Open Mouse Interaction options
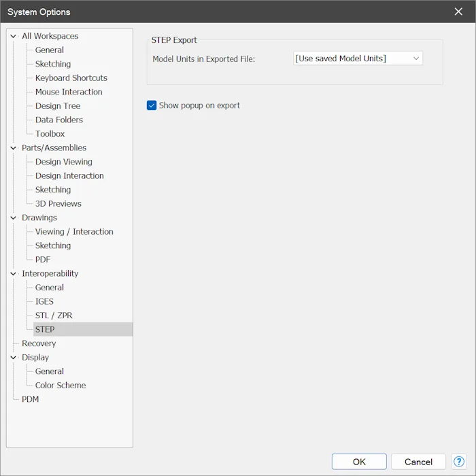 click(69, 92)
